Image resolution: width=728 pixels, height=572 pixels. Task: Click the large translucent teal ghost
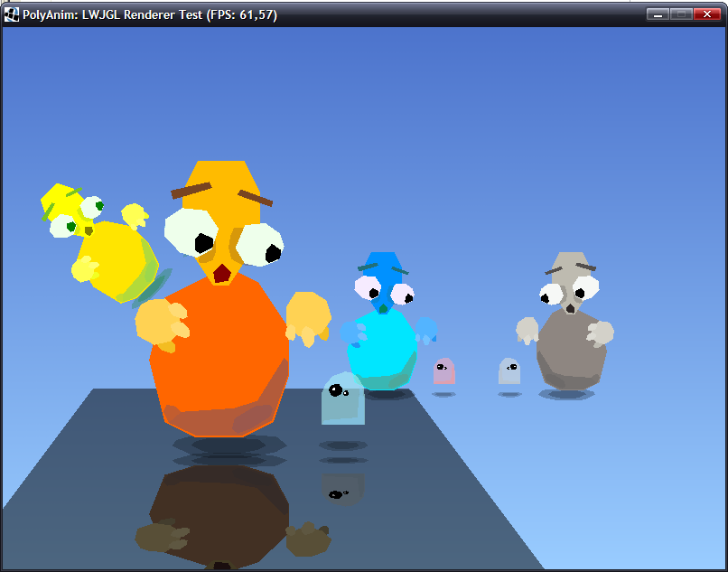[x=343, y=399]
